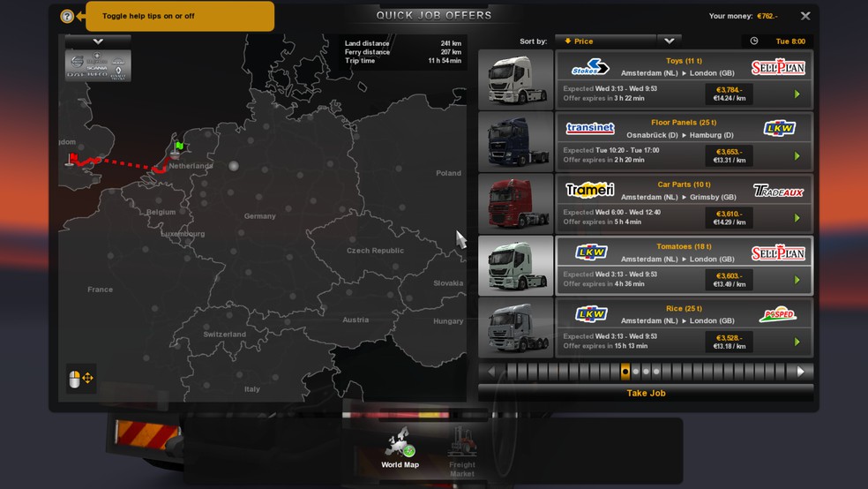
Task: Click the green arrow on Rice offer
Action: click(797, 342)
